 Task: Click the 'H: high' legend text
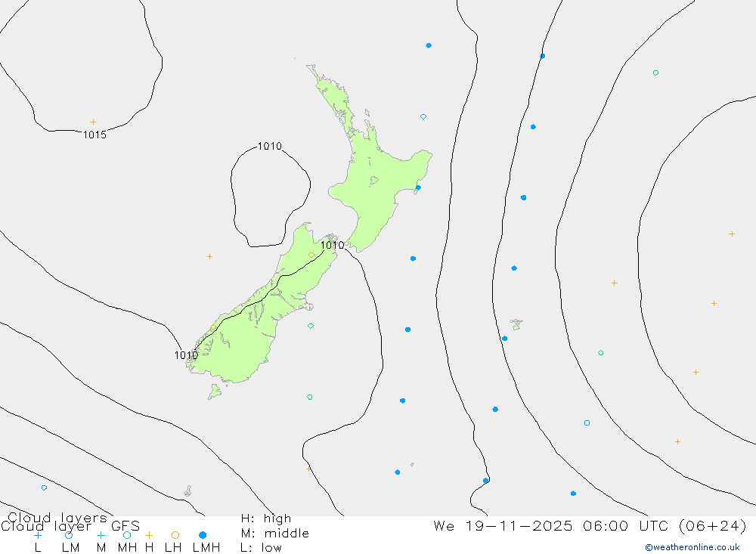(266, 518)
